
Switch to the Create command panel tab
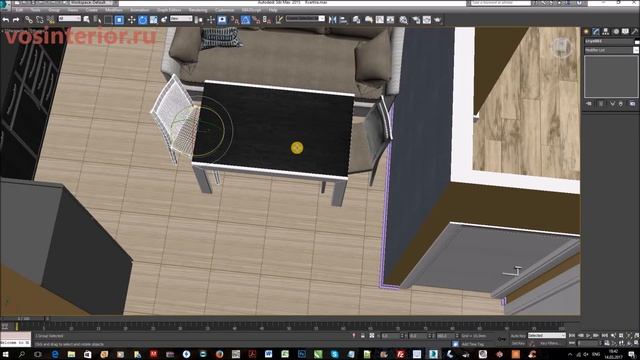(x=587, y=31)
